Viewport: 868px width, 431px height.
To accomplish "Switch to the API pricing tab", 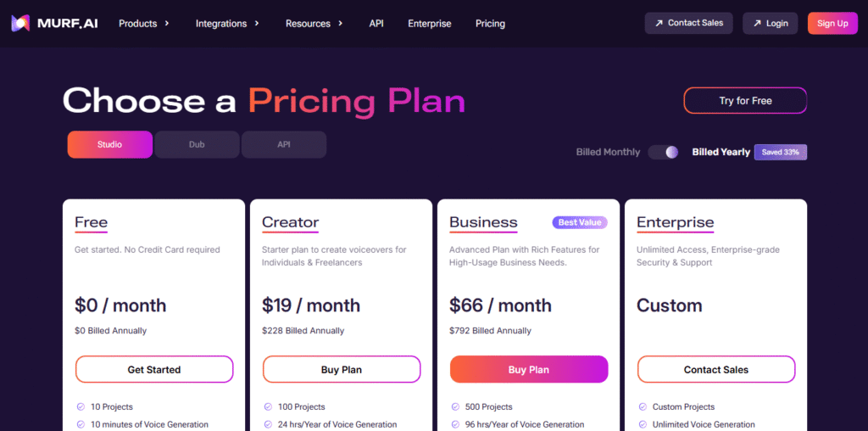I will (x=284, y=144).
